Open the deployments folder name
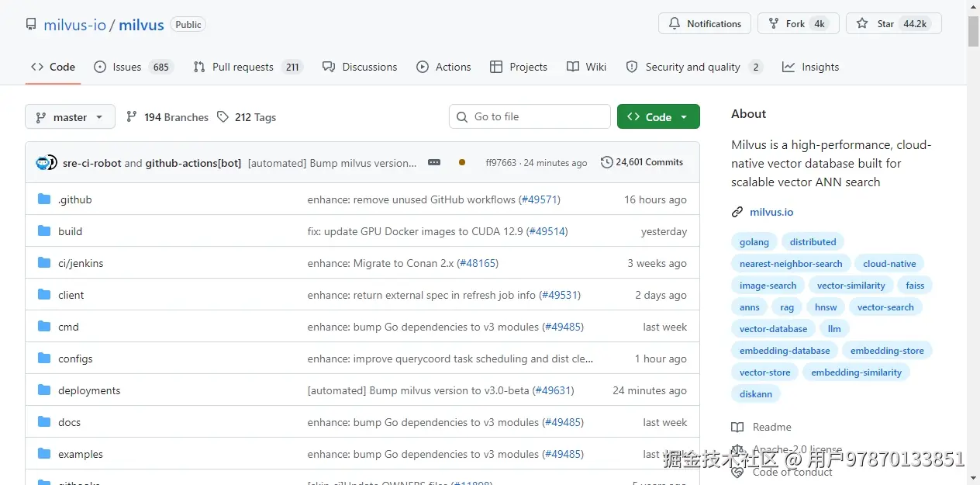 pos(89,390)
